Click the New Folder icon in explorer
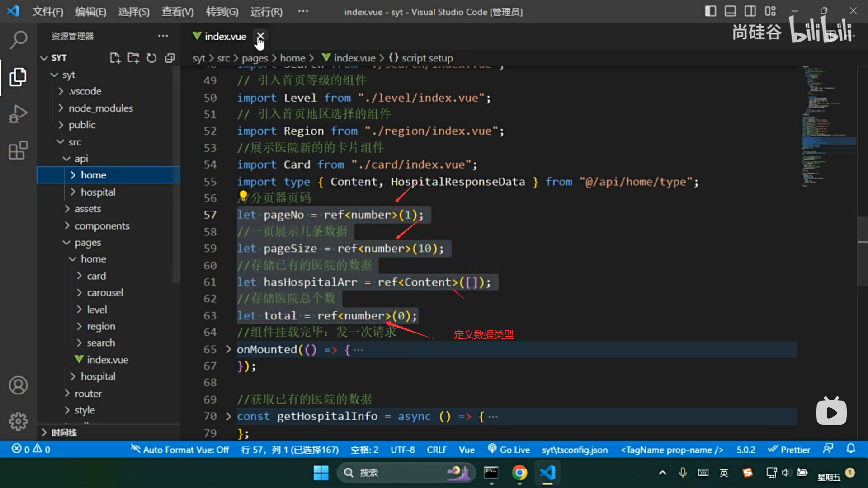868x488 pixels. [x=133, y=58]
